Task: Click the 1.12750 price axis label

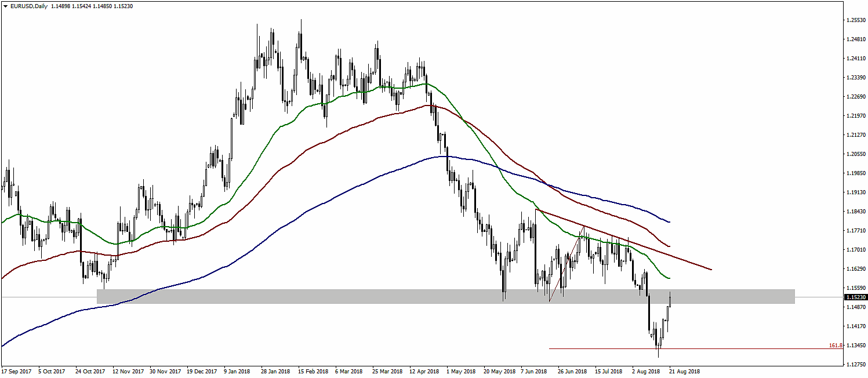Action: pyautogui.click(x=856, y=365)
